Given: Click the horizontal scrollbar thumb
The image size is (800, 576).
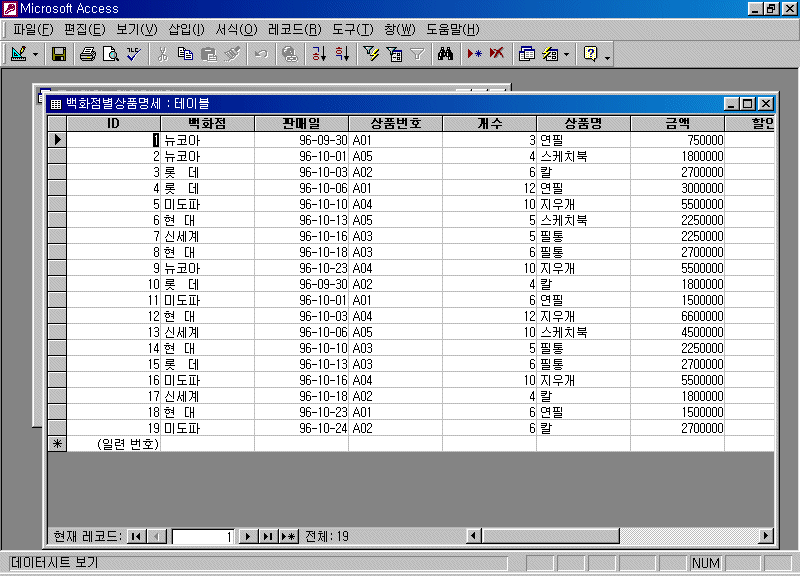Looking at the screenshot, I should pos(551,536).
